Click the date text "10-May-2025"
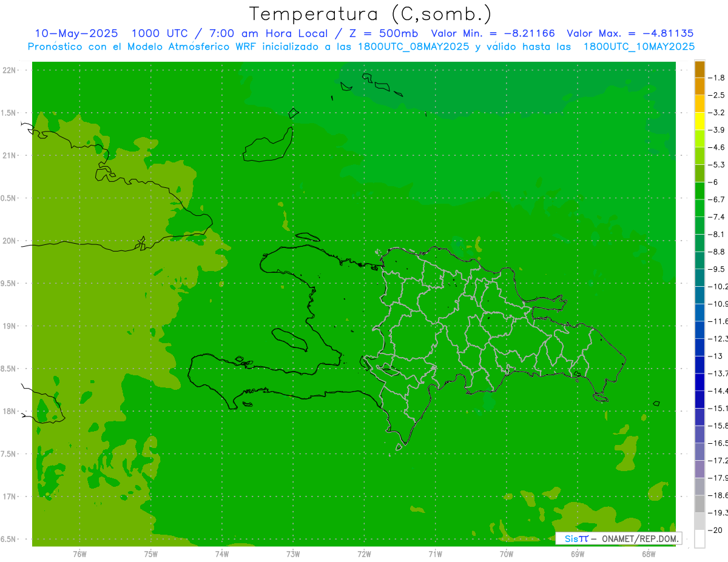 tap(75, 33)
